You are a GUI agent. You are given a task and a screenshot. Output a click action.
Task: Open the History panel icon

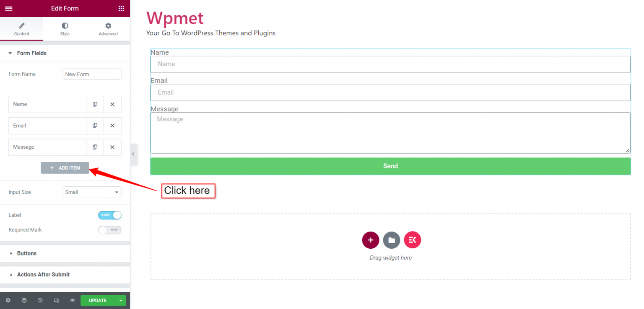40,300
